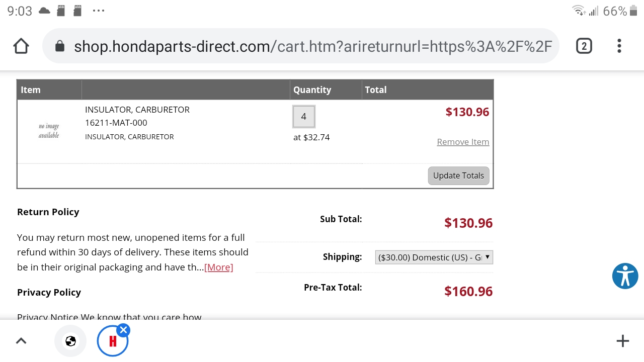Tap the status bar overflow dots

click(x=99, y=11)
